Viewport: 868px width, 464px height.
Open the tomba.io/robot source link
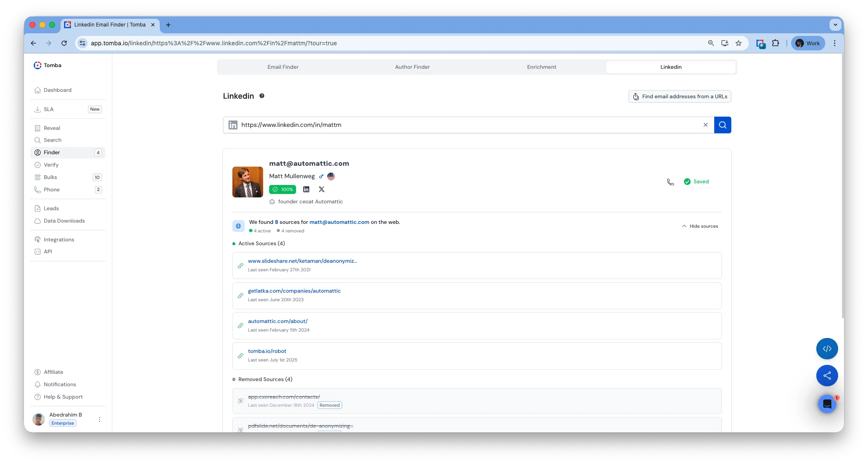(x=267, y=351)
